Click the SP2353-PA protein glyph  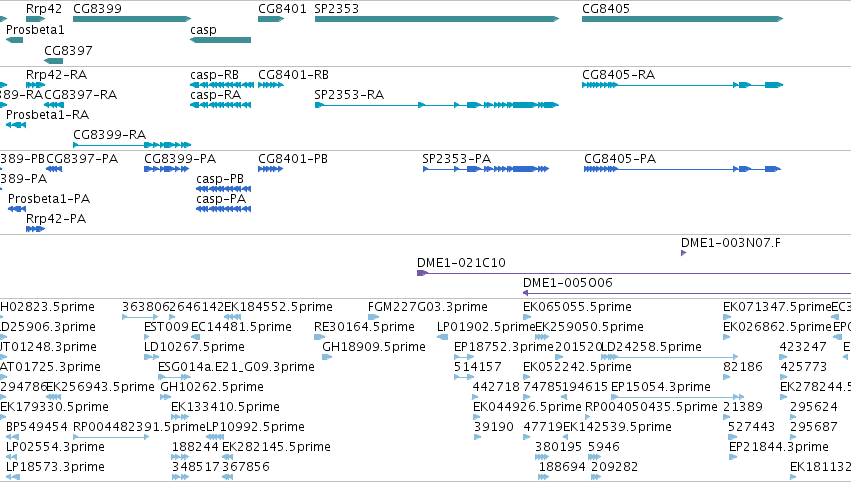click(486, 169)
